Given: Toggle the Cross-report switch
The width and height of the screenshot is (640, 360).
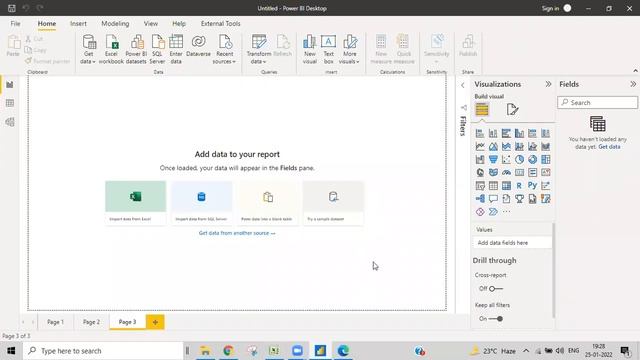Looking at the screenshot, I should [496, 289].
